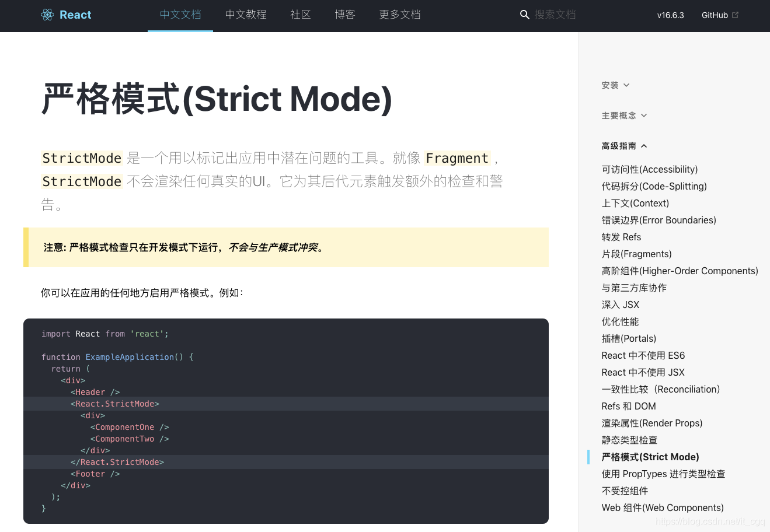Open 插槽(Portals) sidebar link
Viewport: 770px width, 532px height.
click(x=629, y=338)
